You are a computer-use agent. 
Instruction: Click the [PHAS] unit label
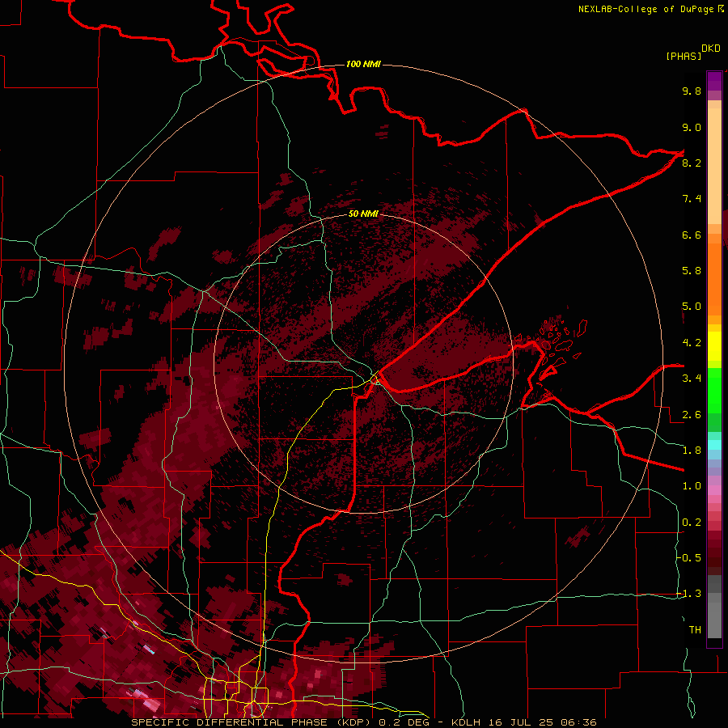click(x=684, y=56)
